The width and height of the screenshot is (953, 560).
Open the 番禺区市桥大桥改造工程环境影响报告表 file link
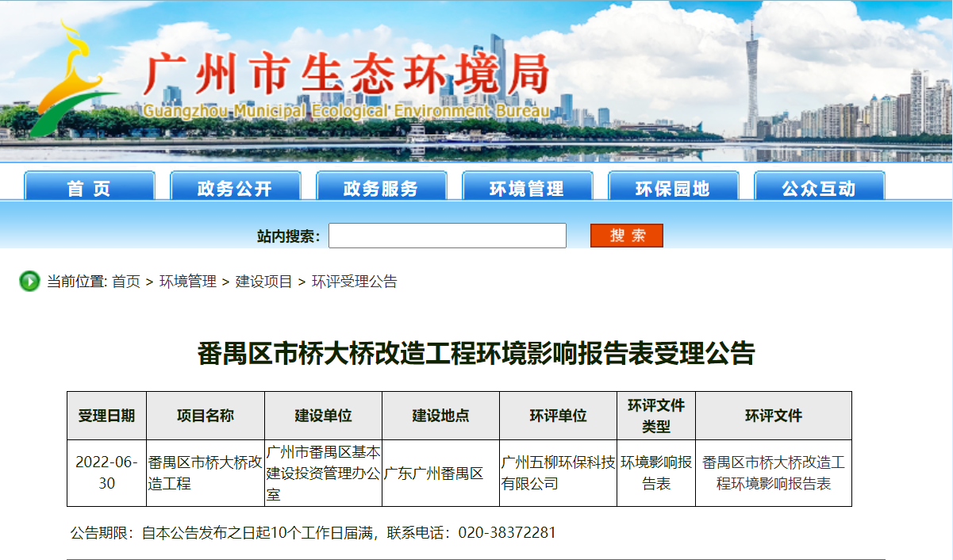(x=773, y=473)
